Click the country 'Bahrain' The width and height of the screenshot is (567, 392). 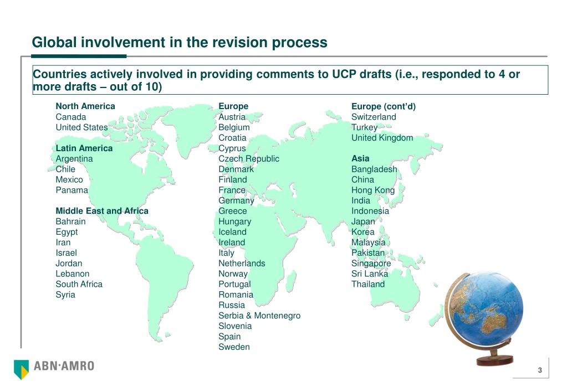coord(70,221)
